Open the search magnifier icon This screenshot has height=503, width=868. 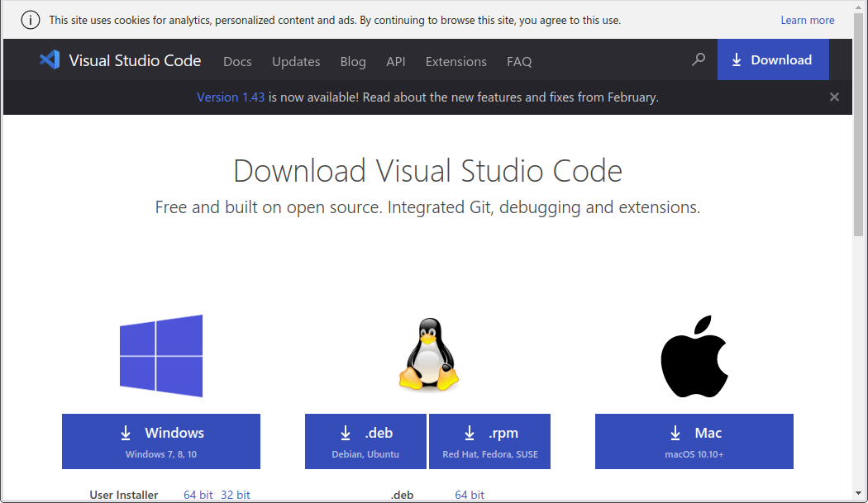pyautogui.click(x=699, y=59)
